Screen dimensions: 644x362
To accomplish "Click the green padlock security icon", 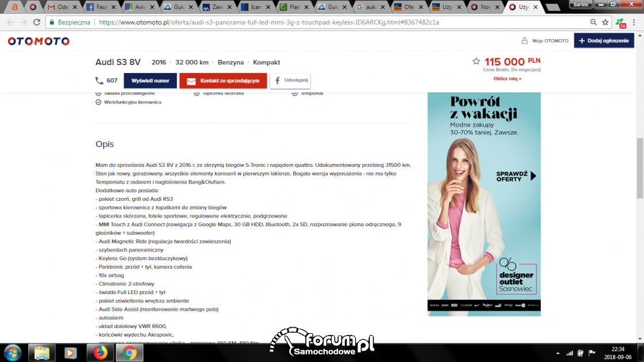I will 52,22.
